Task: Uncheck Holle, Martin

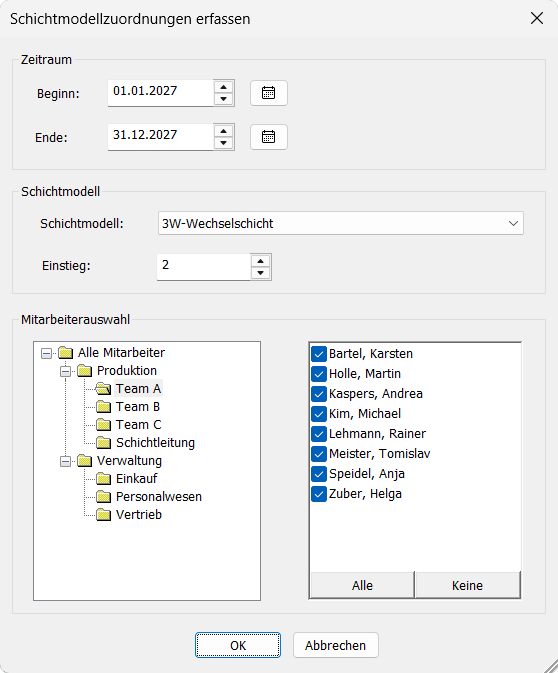Action: 319,374
